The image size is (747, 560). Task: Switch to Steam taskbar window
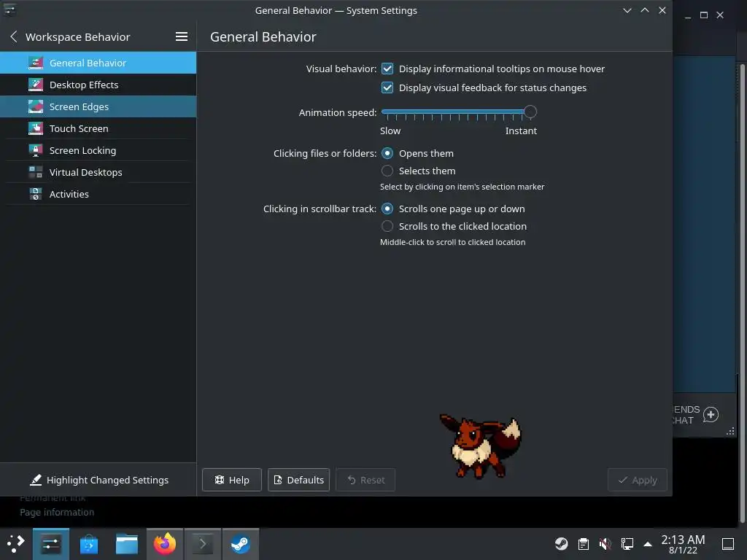241,544
